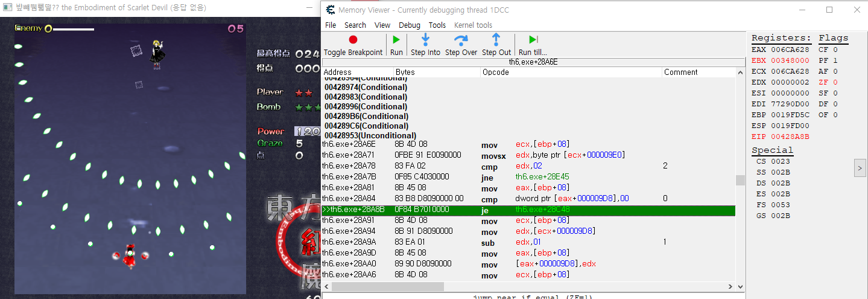Screen dimensions: 868x299
Task: Click the th6.exe+28A6E address bar above the disassembly
Action: coord(533,62)
